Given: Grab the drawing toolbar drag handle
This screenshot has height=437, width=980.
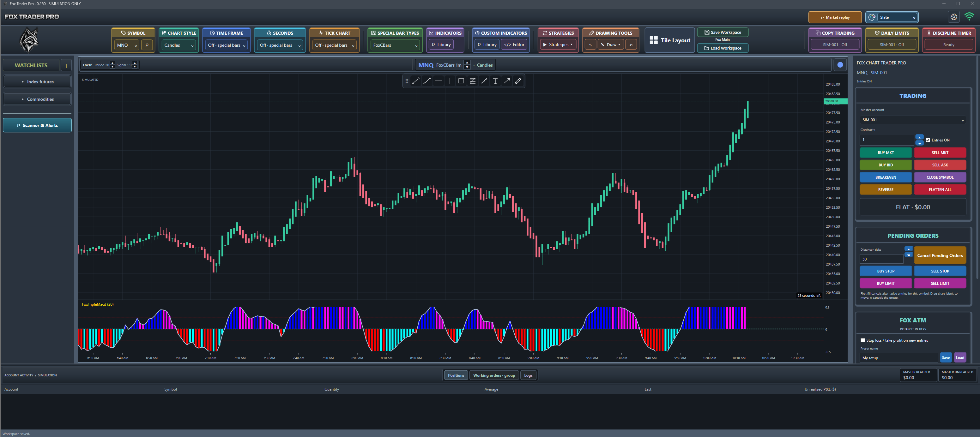Looking at the screenshot, I should pyautogui.click(x=407, y=81).
